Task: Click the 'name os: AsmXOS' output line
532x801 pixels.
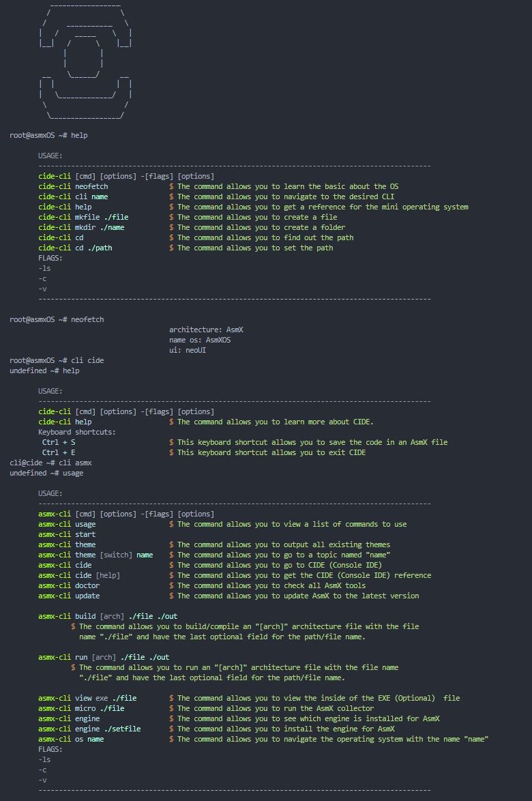Action: tap(200, 340)
